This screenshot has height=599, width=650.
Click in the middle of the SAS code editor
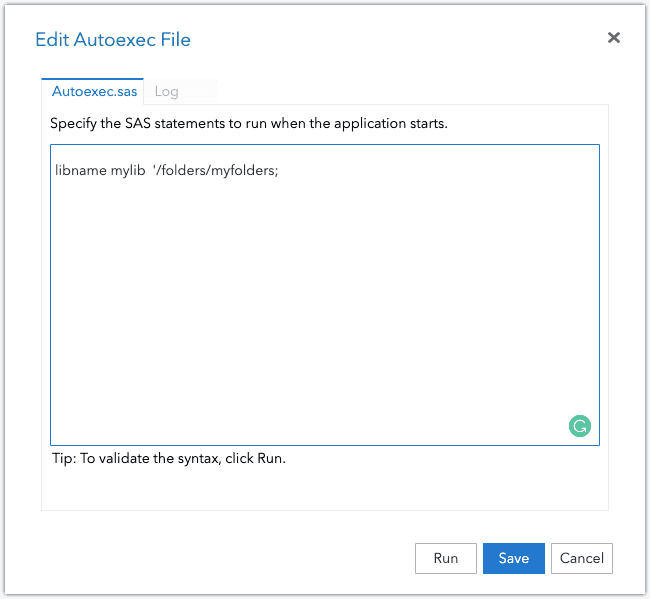(x=325, y=295)
